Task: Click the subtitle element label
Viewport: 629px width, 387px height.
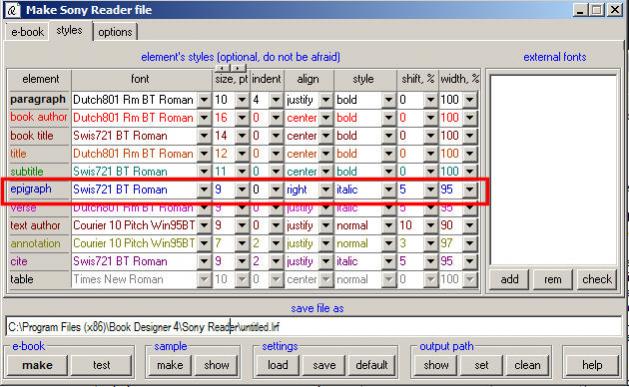Action: point(26,171)
